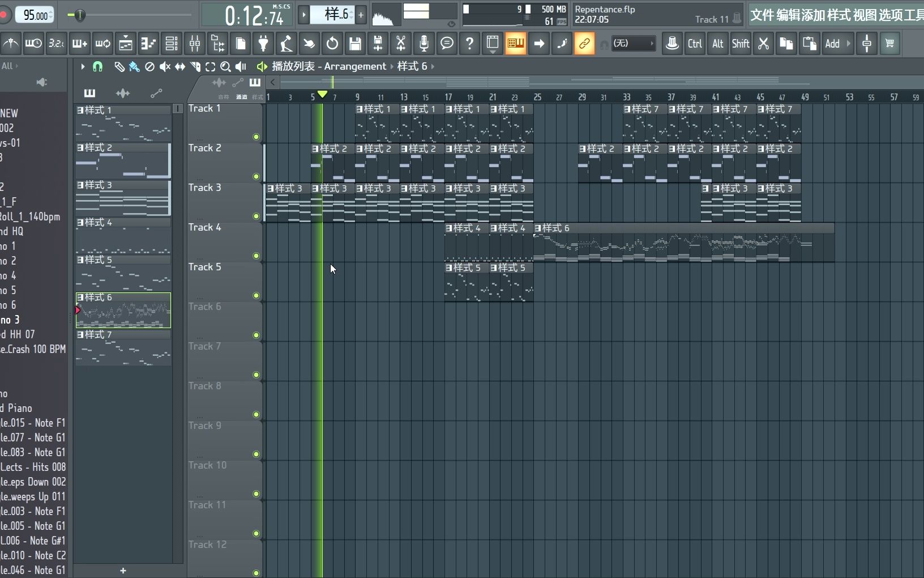Click pattern selector plus button

(x=361, y=15)
